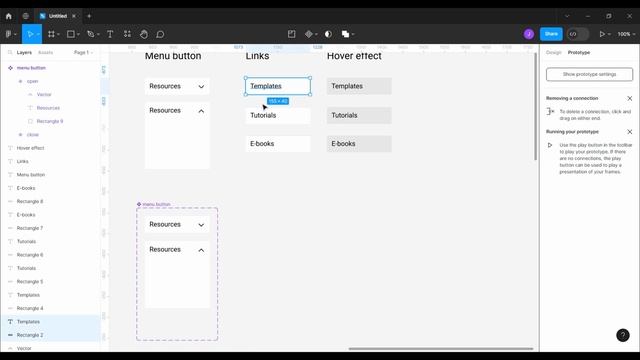Switch to the Layers tab
This screenshot has height=360, width=640.
tap(24, 53)
